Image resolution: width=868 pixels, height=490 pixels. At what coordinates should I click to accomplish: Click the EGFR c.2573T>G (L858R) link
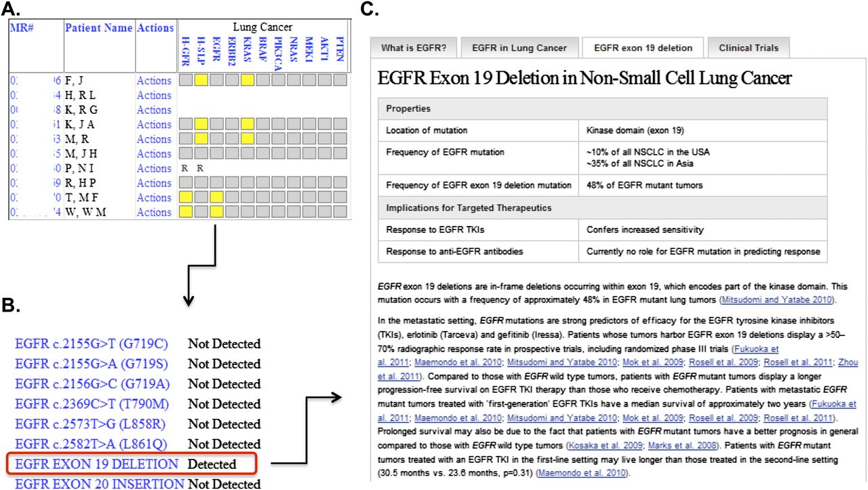tap(92, 424)
